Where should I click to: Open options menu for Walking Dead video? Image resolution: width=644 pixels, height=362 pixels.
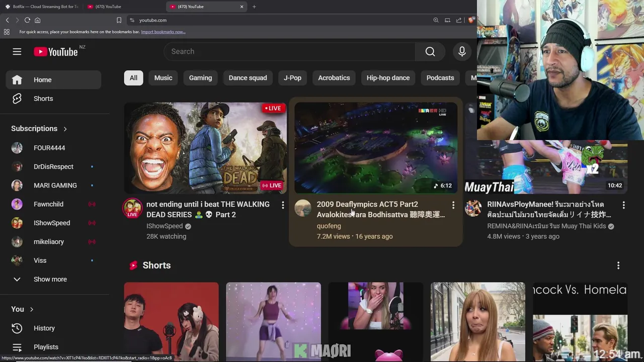point(283,205)
